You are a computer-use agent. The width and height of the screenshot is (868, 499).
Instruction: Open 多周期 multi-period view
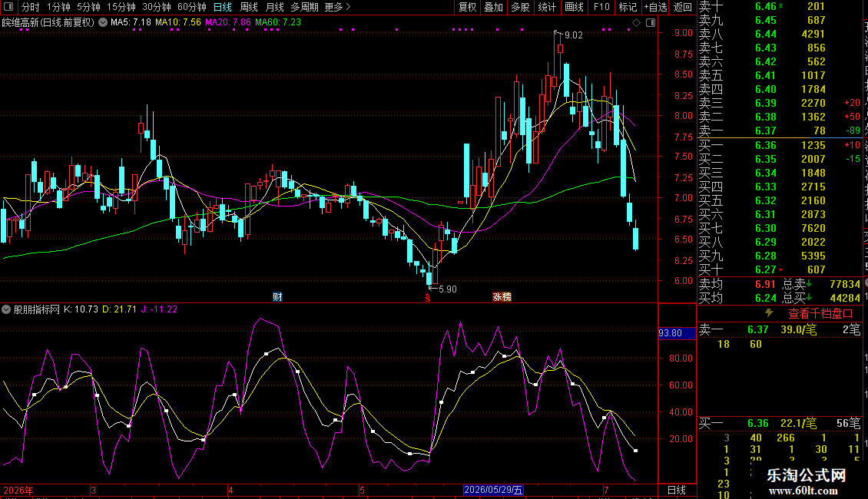tap(304, 7)
